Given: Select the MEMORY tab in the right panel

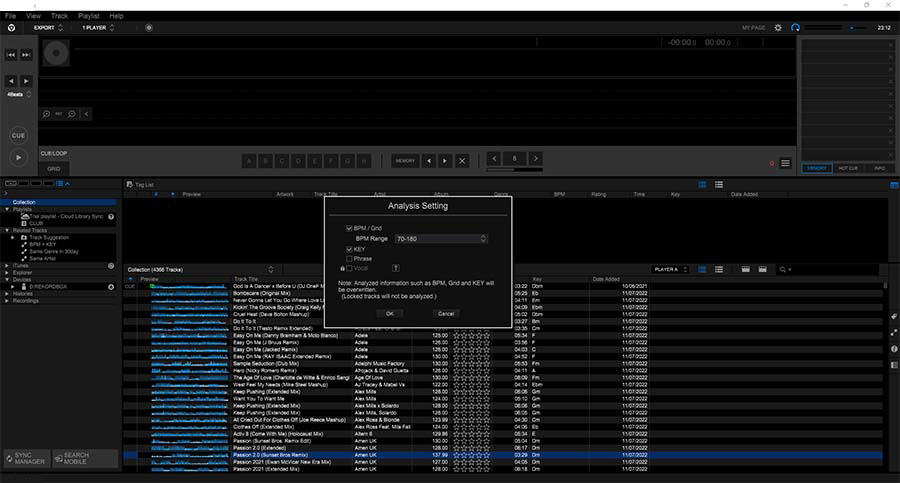Looking at the screenshot, I should [817, 168].
